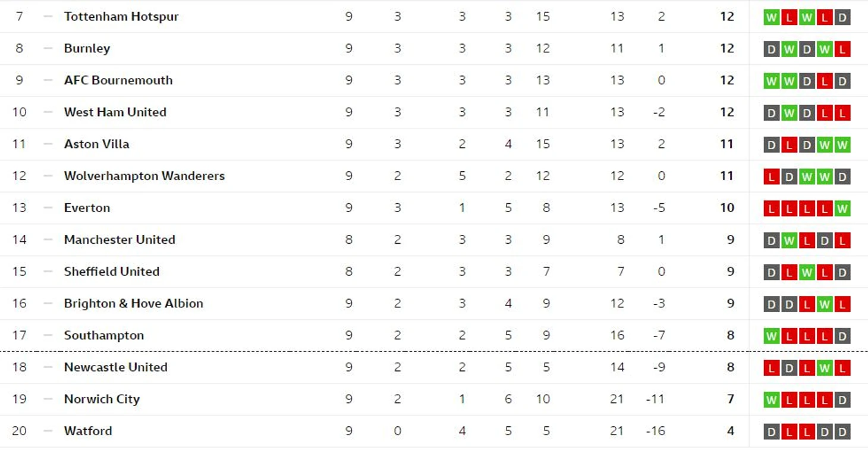Viewport: 868px width, 450px height.
Task: Click Burnley's red L form badge
Action: pos(842,49)
